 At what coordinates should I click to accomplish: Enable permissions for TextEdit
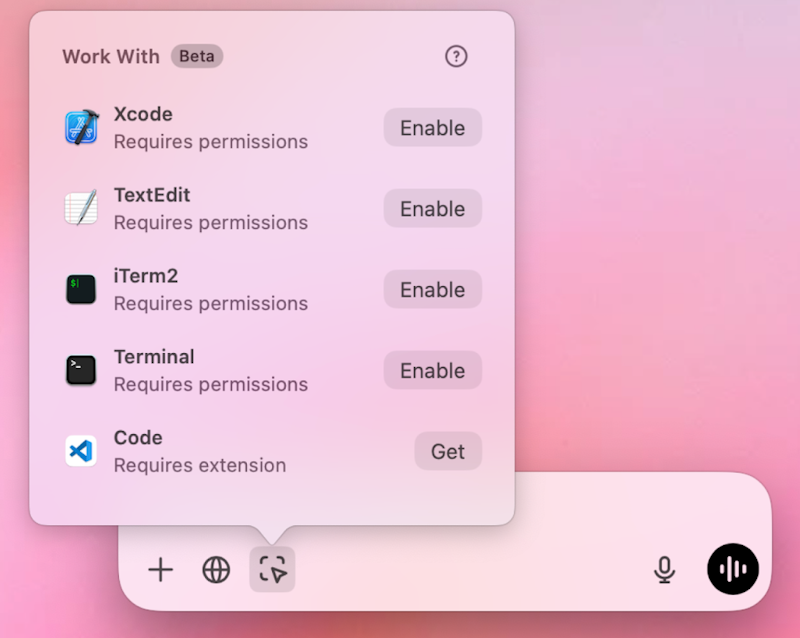(x=432, y=208)
